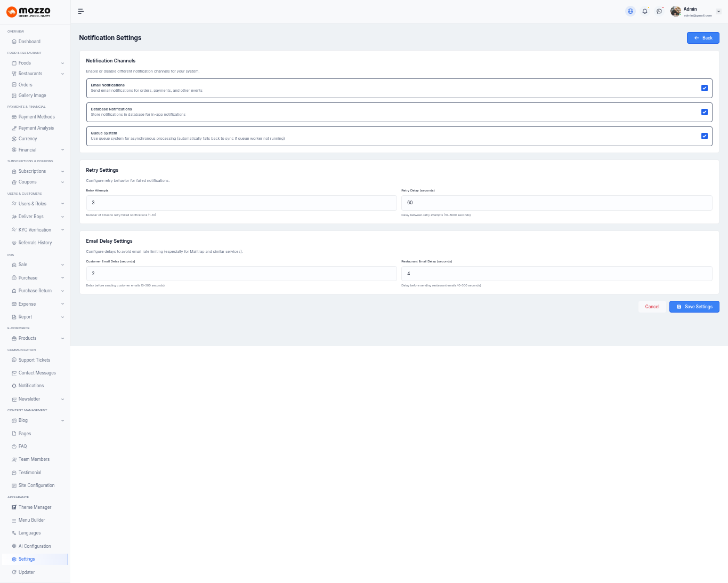
Task: Click the Mozzo logo
Action: (x=29, y=12)
